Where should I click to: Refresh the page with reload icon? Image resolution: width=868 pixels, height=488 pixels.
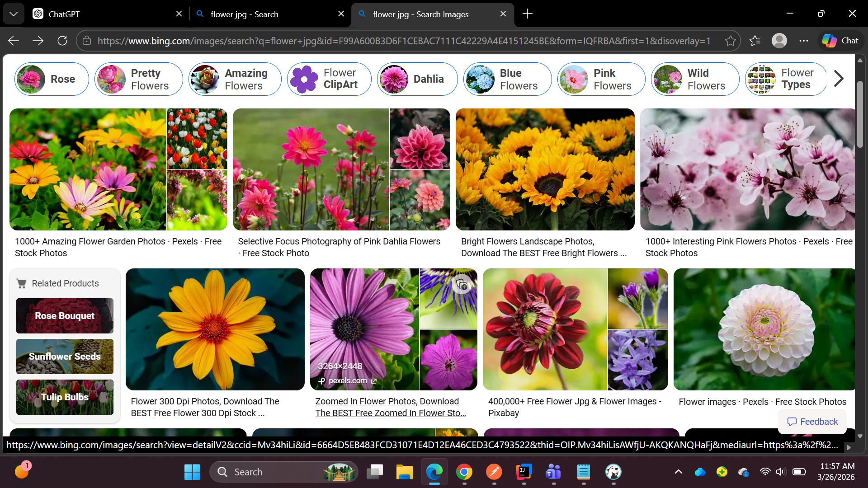point(62,41)
